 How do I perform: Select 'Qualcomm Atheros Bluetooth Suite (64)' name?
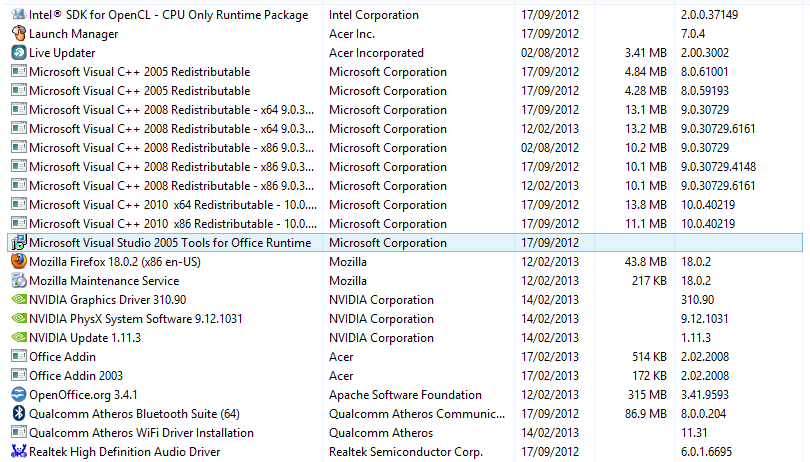tap(134, 414)
